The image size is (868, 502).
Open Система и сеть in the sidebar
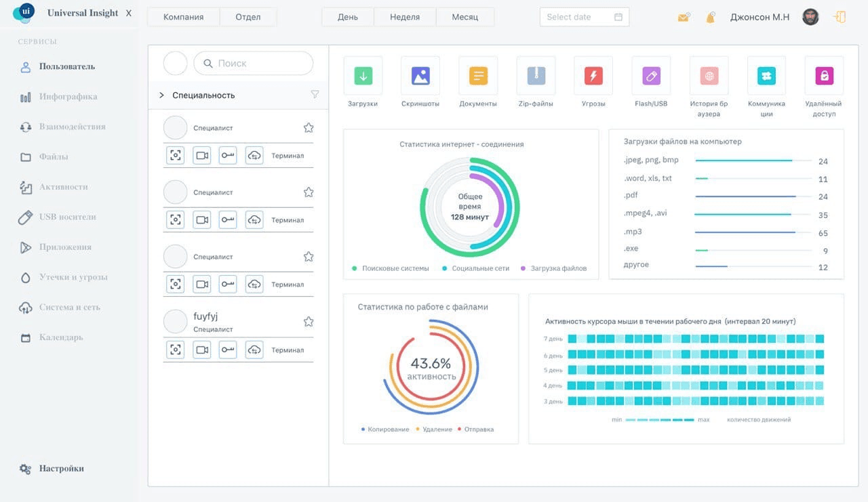tap(69, 308)
